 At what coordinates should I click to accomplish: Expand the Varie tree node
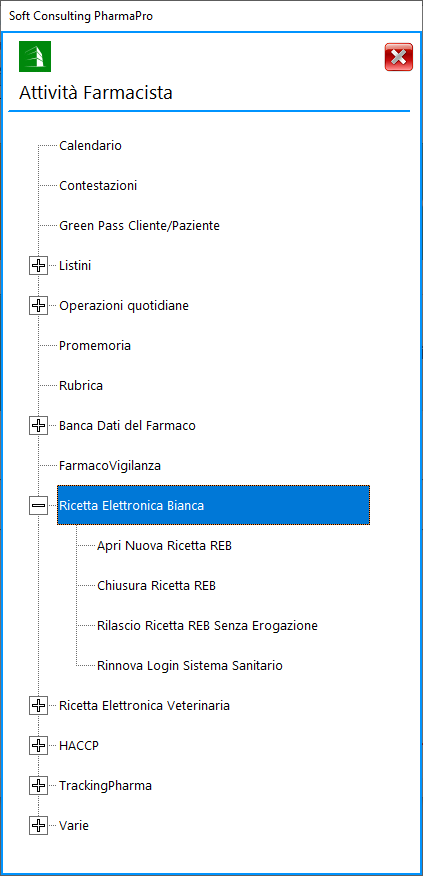click(x=38, y=825)
